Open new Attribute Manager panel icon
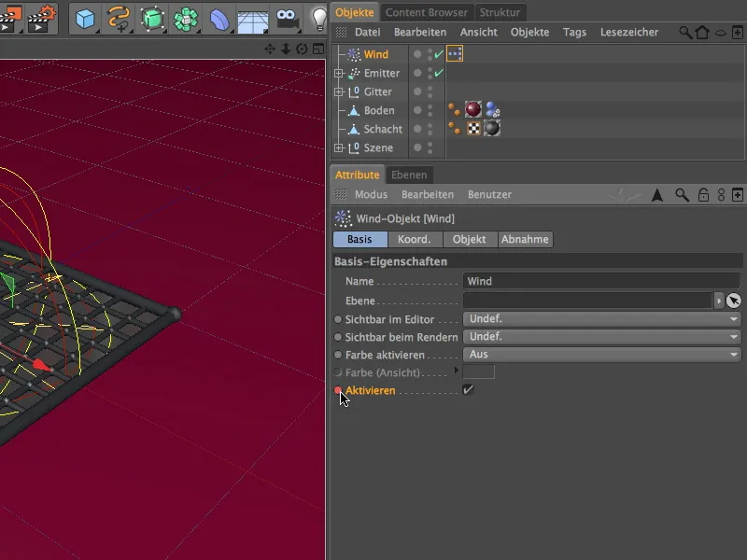 738,195
